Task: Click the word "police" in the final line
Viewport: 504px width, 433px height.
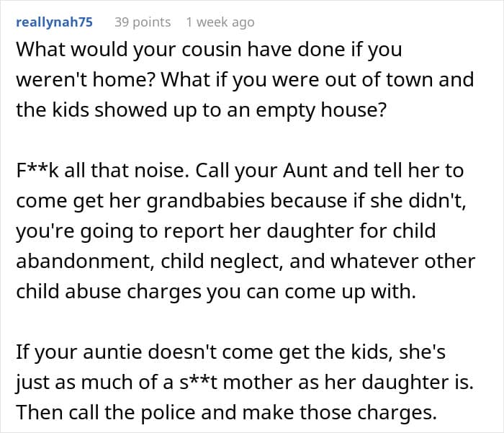Action: click(x=168, y=413)
